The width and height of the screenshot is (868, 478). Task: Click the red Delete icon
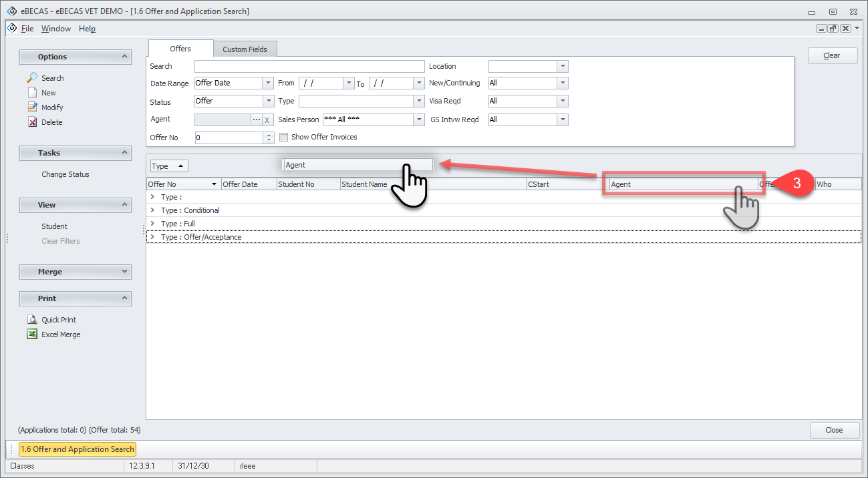[31, 122]
